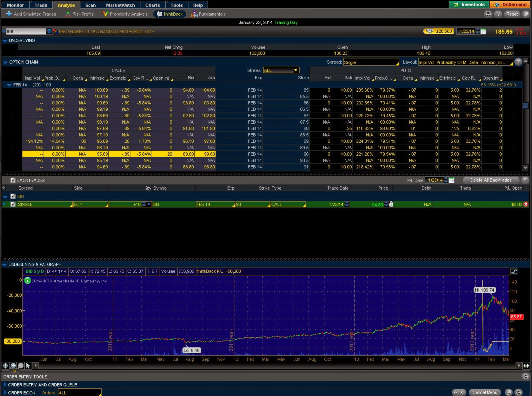
Task: Collapse the UNDERLYING section
Action: click(x=5, y=41)
